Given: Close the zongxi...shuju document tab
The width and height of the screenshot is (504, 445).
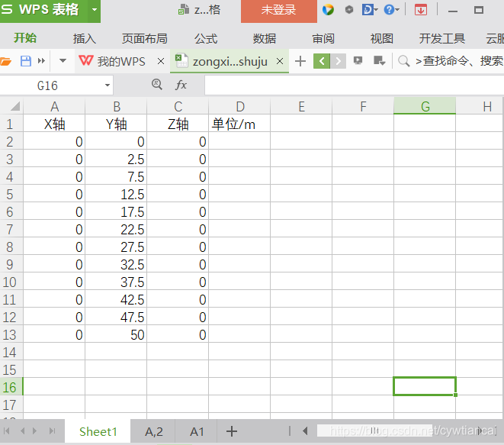Looking at the screenshot, I should [x=280, y=61].
